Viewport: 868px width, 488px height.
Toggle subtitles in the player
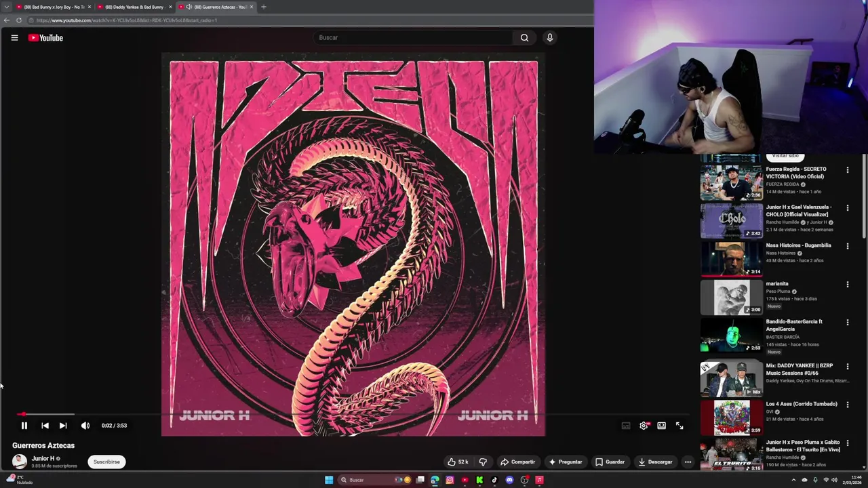coord(626,426)
